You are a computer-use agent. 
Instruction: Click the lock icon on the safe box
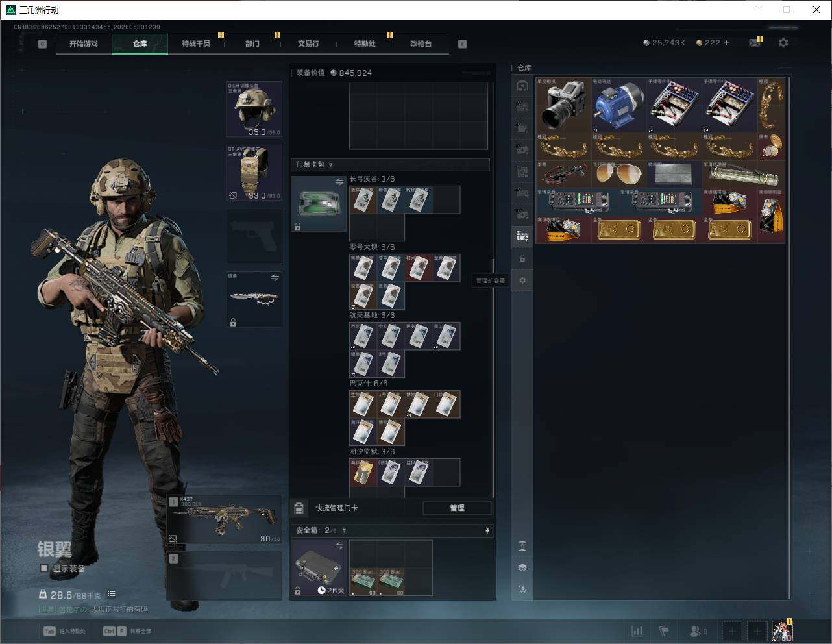click(297, 591)
